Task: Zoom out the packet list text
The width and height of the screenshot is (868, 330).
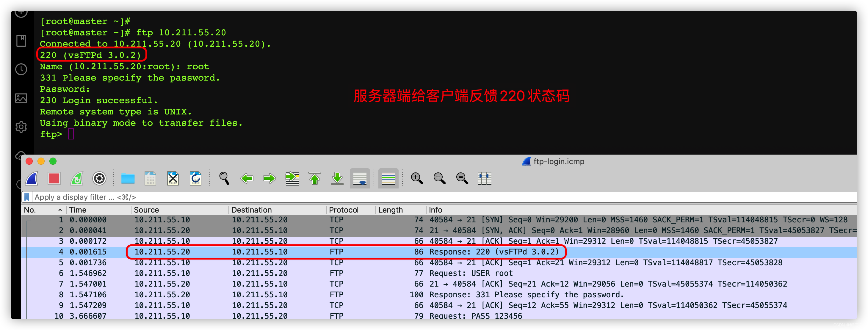Action: tap(439, 178)
